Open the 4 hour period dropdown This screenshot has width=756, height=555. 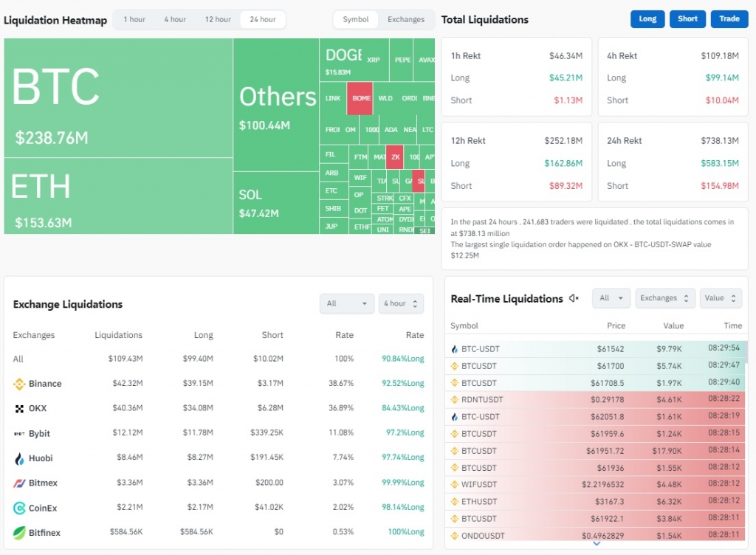click(x=401, y=303)
